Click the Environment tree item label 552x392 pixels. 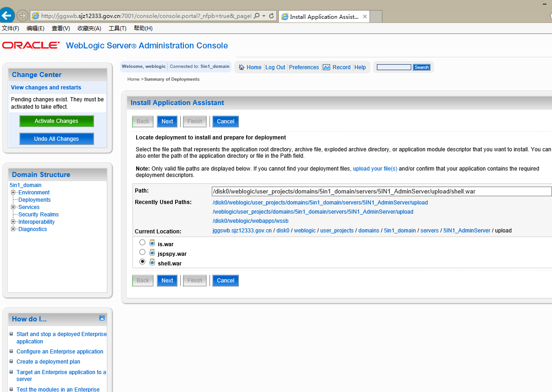34,193
